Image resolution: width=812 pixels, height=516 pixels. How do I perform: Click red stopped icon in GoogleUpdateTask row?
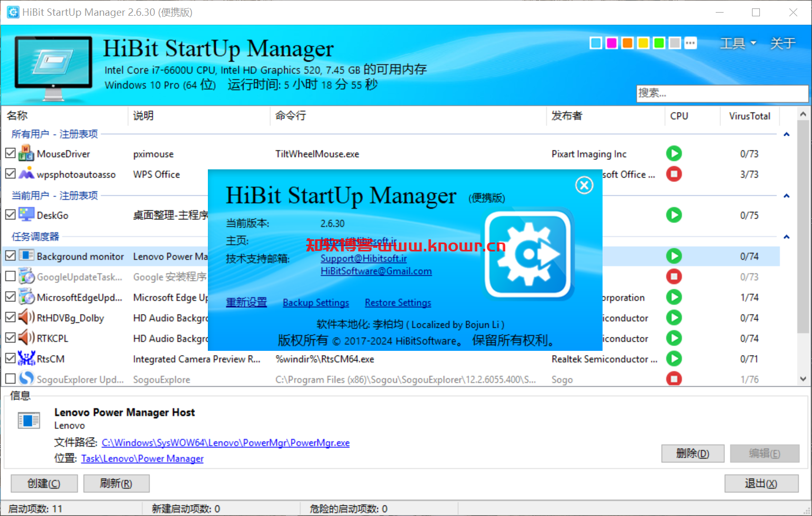pos(674,276)
